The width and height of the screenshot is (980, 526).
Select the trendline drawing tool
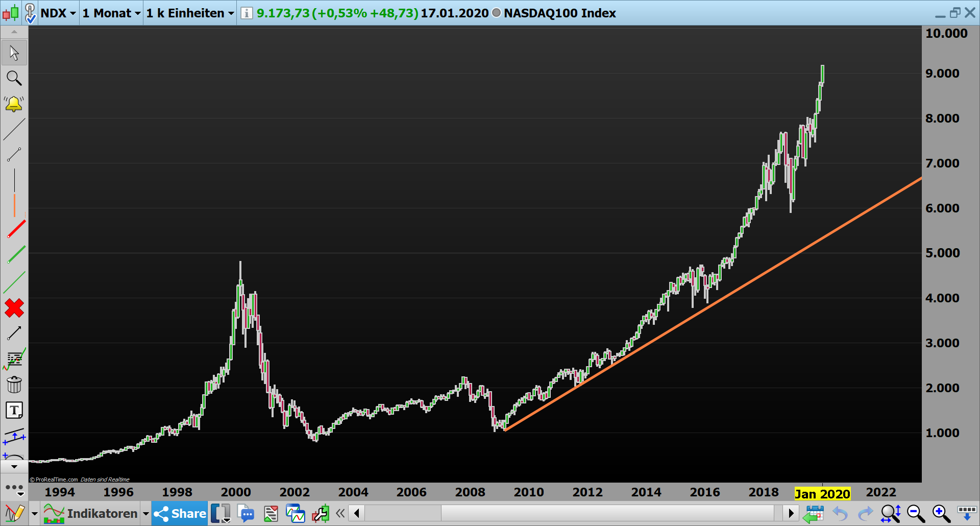click(14, 129)
